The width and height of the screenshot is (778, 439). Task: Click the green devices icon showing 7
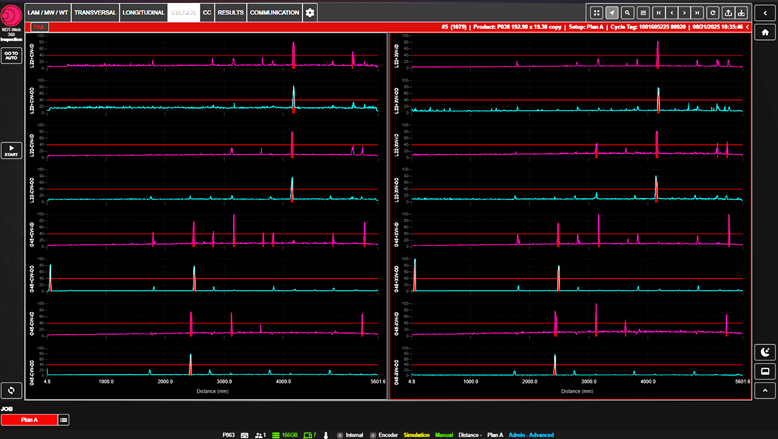(310, 435)
